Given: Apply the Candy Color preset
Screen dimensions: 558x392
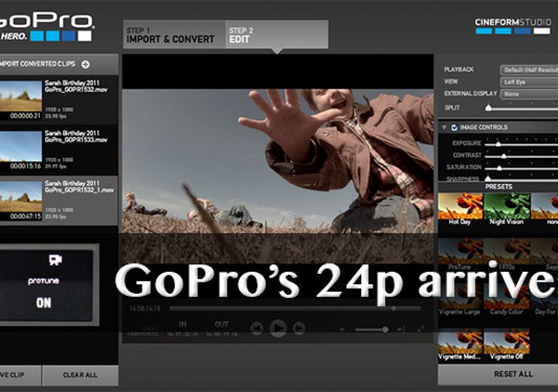Looking at the screenshot, I should [507, 299].
